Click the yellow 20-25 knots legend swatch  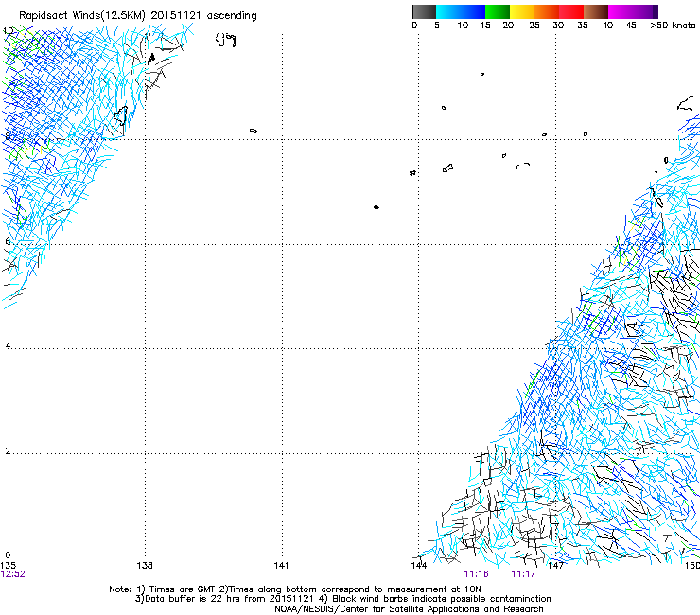click(x=522, y=11)
